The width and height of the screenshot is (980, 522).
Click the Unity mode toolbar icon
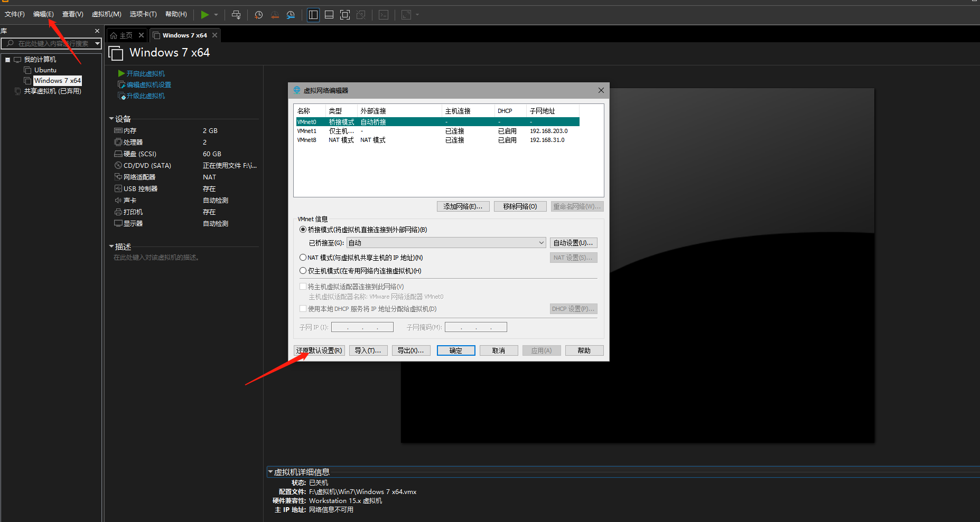pos(361,15)
